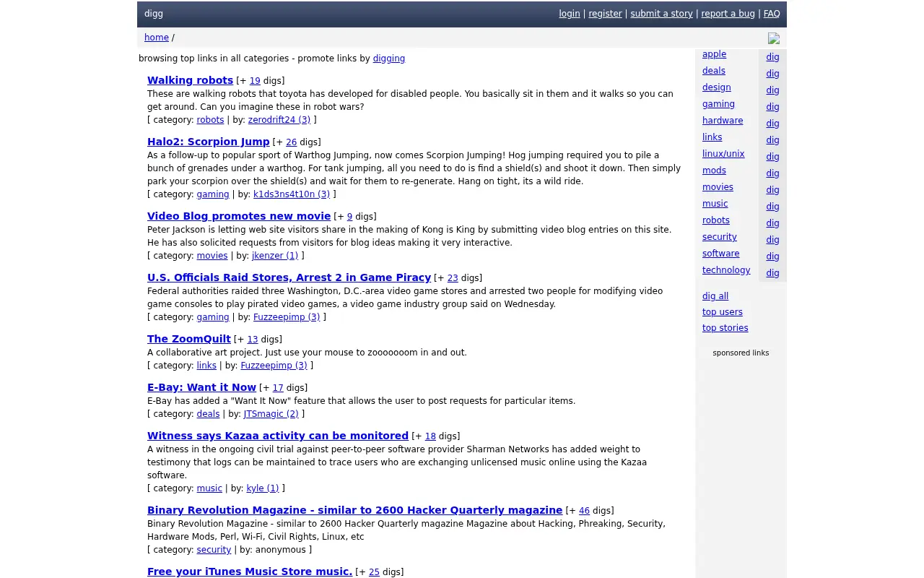Select the mods category in sidebar
924x578 pixels.
(715, 171)
